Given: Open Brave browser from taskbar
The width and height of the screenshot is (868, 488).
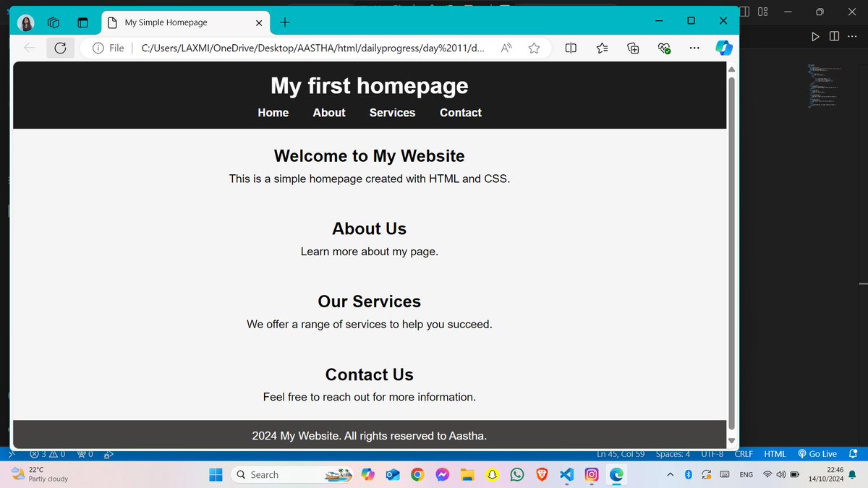Looking at the screenshot, I should (542, 475).
